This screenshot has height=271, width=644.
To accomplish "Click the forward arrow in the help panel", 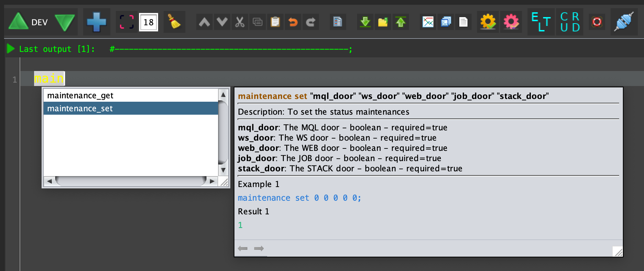I will 259,248.
